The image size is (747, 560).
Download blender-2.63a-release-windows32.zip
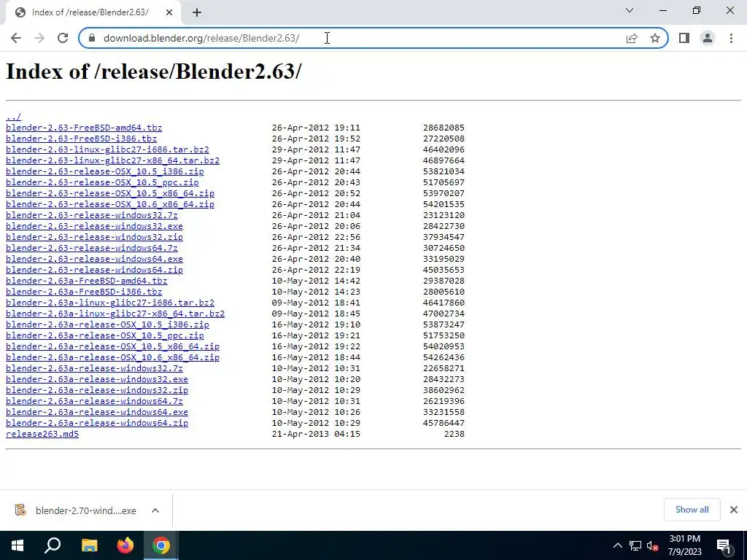click(x=97, y=391)
